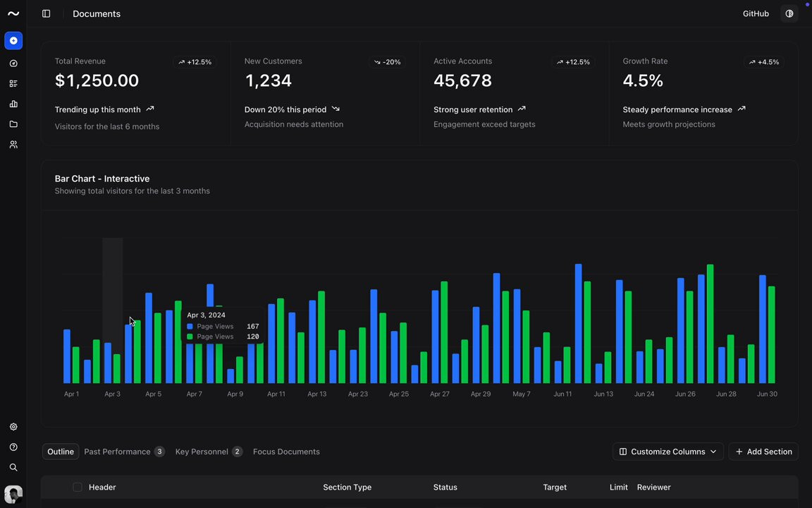Open the user avatar account menu
This screenshot has width=812, height=508.
pos(13,494)
